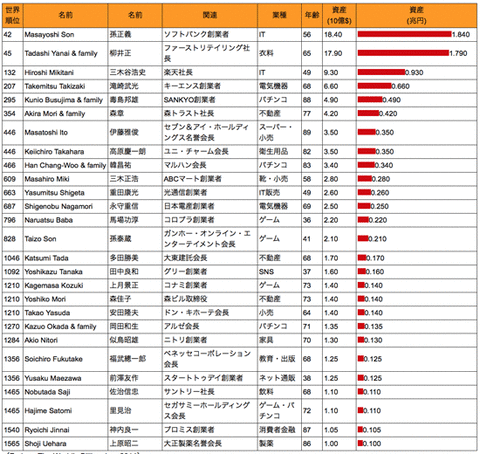480x454 pixels.
Task: Click the asset value 1.35
Action: point(331,326)
